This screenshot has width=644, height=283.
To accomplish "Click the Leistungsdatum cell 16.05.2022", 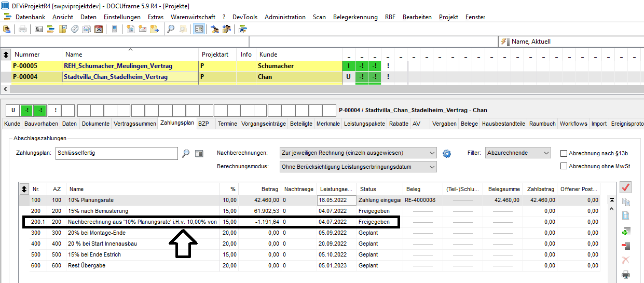I will click(336, 200).
